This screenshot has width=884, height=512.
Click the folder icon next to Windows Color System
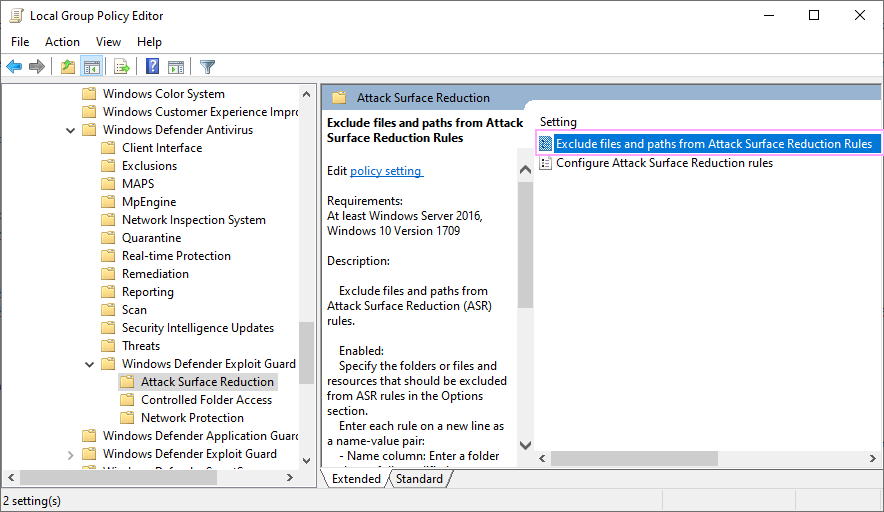(x=89, y=94)
